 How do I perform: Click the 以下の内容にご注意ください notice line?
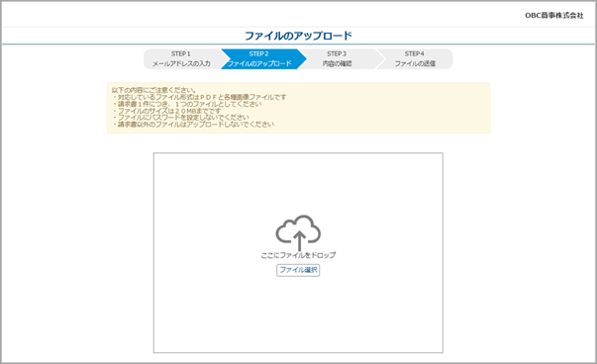pos(154,90)
